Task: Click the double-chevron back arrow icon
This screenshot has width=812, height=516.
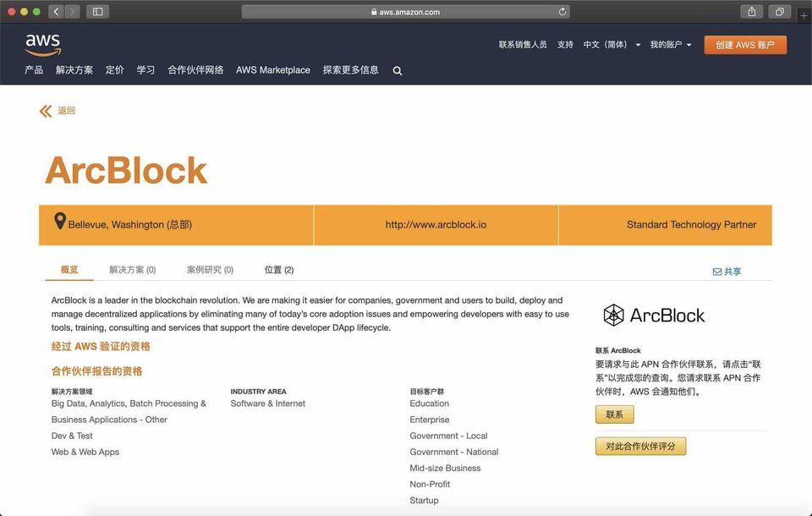Action: coord(46,111)
